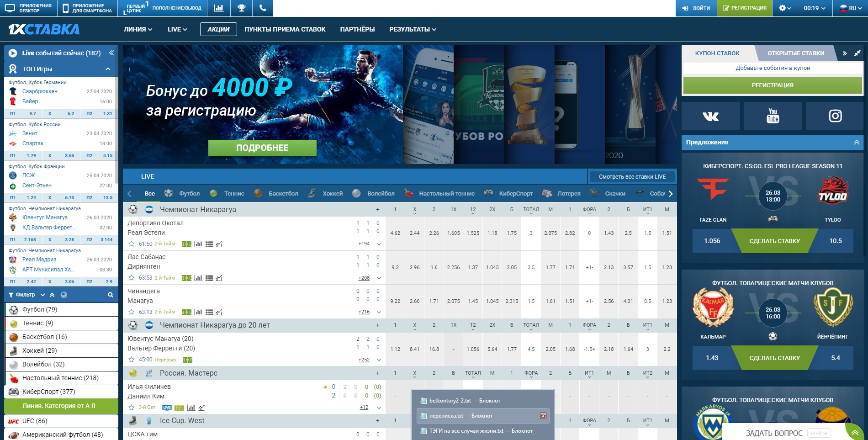Screen dimensions: 868x440
Task: Add Чинандега match to favorites star
Action: (x=132, y=312)
